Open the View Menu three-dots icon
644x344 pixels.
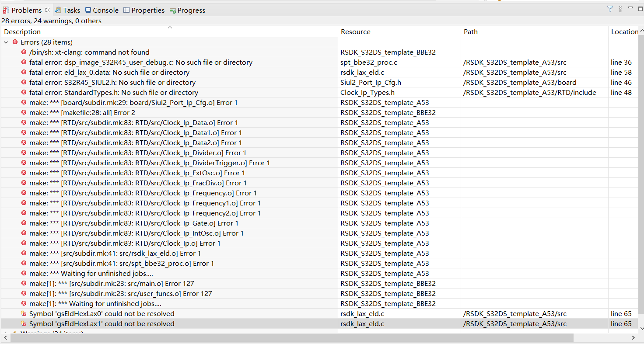coord(620,9)
